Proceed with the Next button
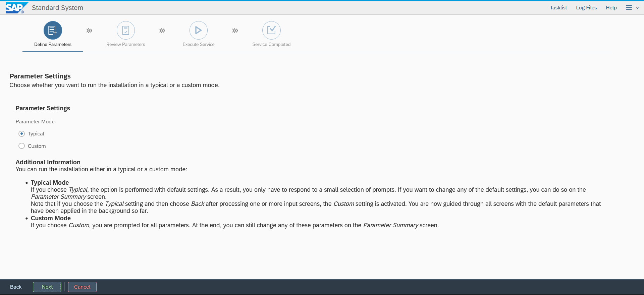Image resolution: width=644 pixels, height=295 pixels. click(x=47, y=287)
